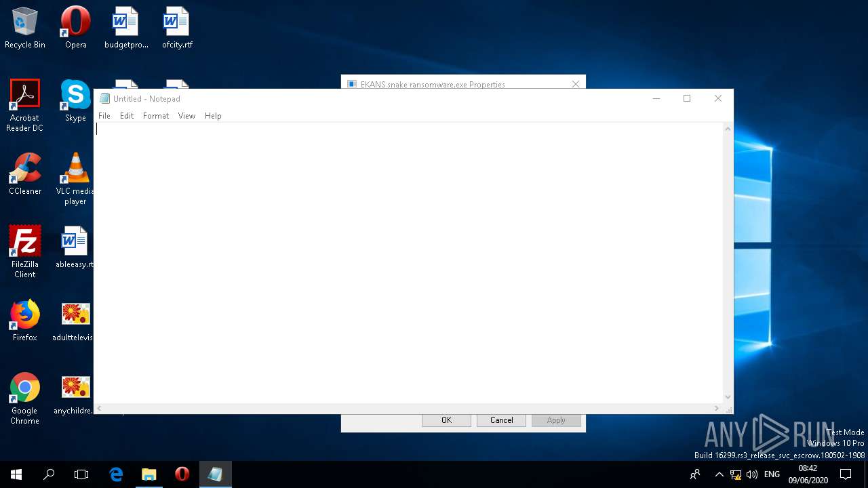Screen dimensions: 868x488
Task: Minimize the Notepad window
Action: [x=656, y=99]
